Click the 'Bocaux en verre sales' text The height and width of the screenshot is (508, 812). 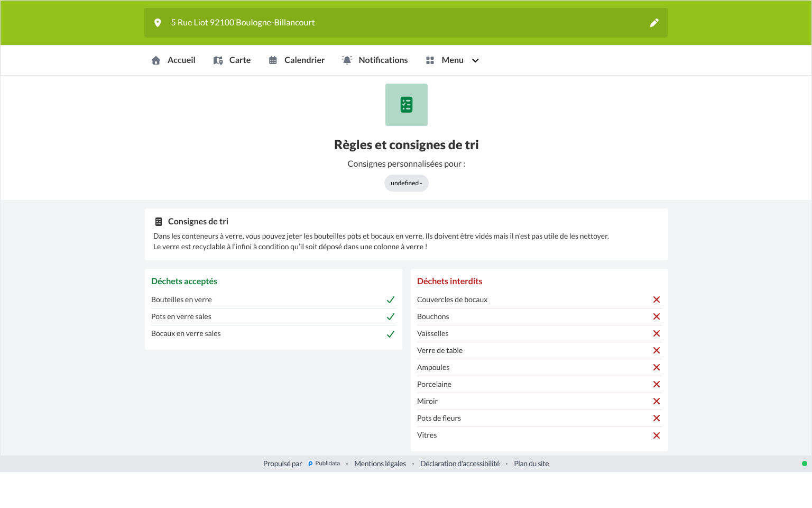(x=186, y=333)
